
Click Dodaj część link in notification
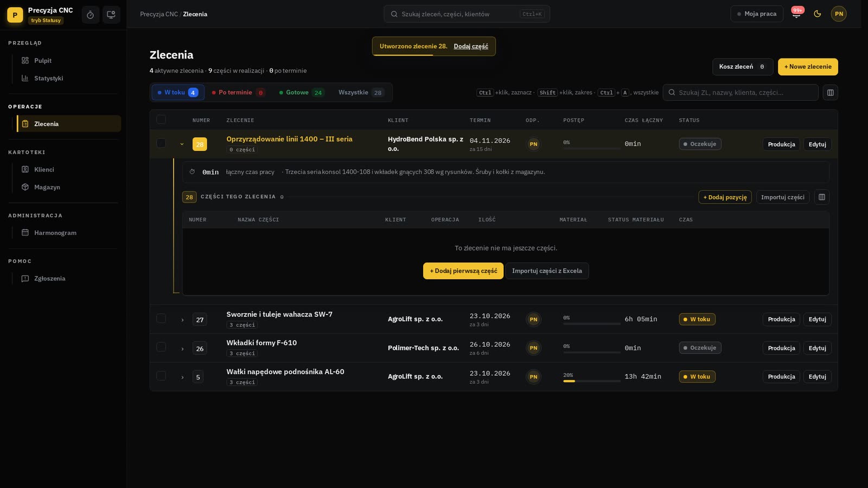click(471, 46)
